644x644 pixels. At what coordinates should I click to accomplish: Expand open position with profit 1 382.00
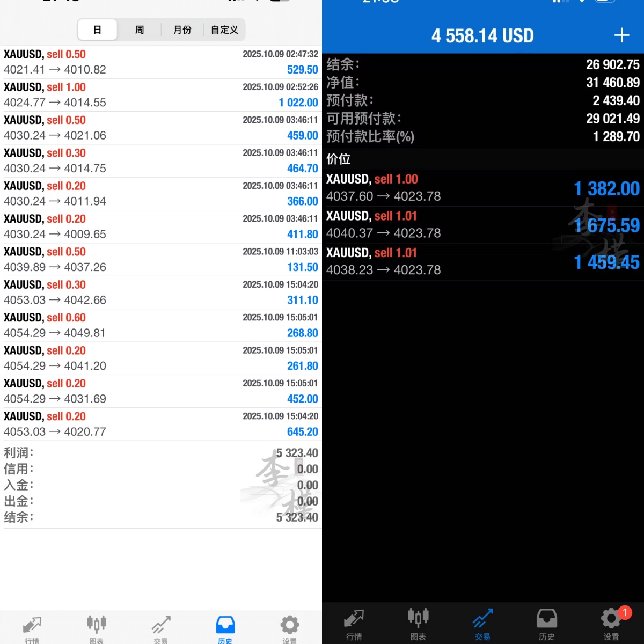[483, 188]
